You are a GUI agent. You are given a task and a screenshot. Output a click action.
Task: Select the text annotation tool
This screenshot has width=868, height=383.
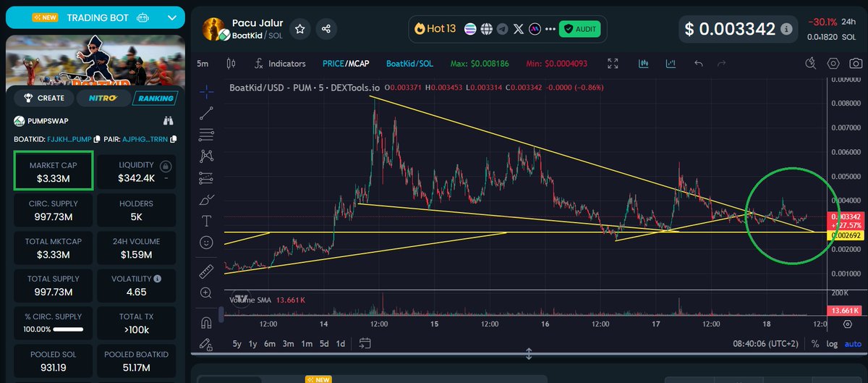[x=207, y=220]
